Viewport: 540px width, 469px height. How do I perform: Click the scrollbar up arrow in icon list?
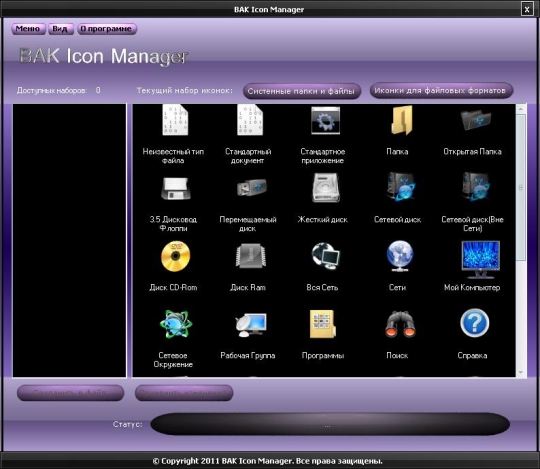click(x=521, y=109)
